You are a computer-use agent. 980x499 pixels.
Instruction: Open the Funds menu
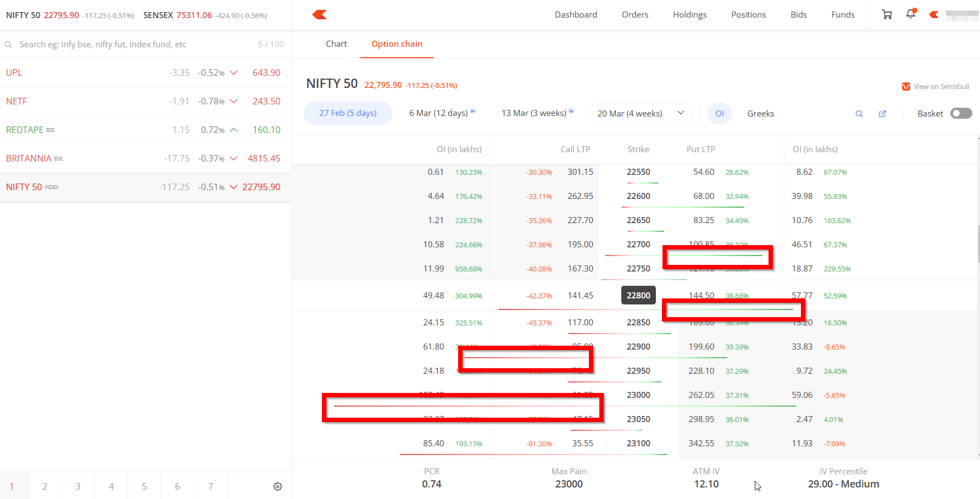(843, 15)
